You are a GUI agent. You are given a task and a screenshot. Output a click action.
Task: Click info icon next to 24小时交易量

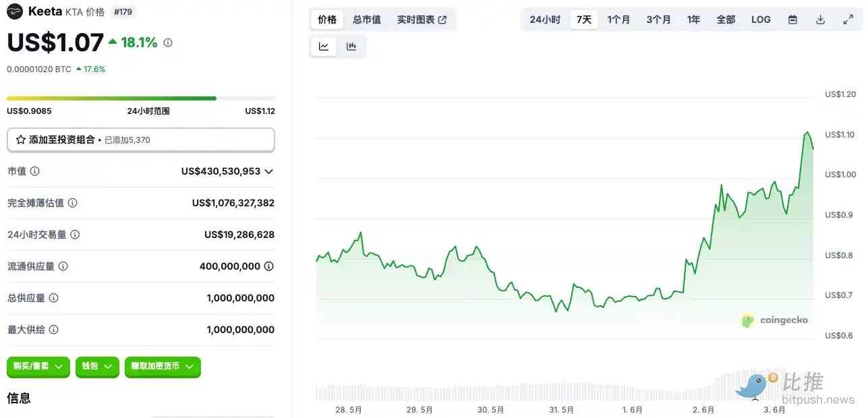tap(75, 235)
